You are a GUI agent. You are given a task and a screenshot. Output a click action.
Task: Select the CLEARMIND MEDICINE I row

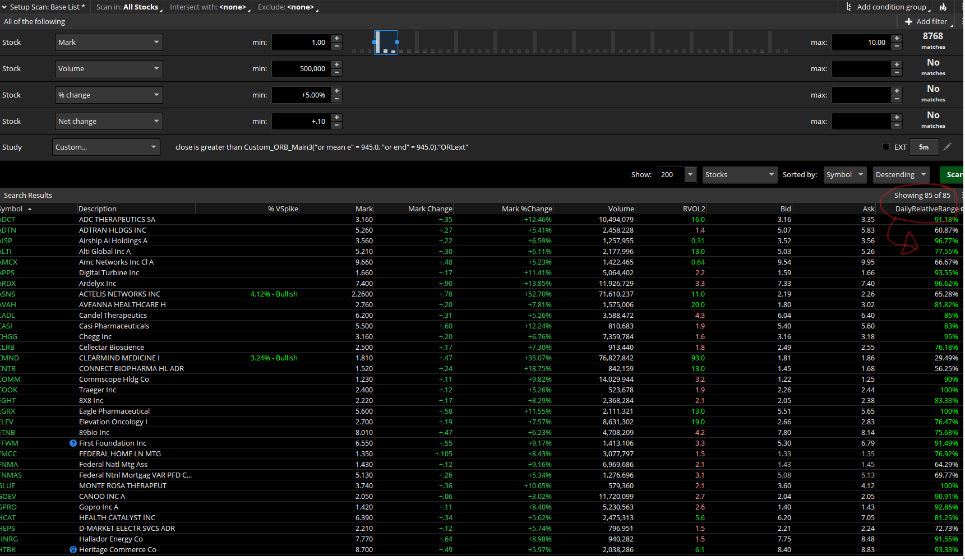pos(481,358)
